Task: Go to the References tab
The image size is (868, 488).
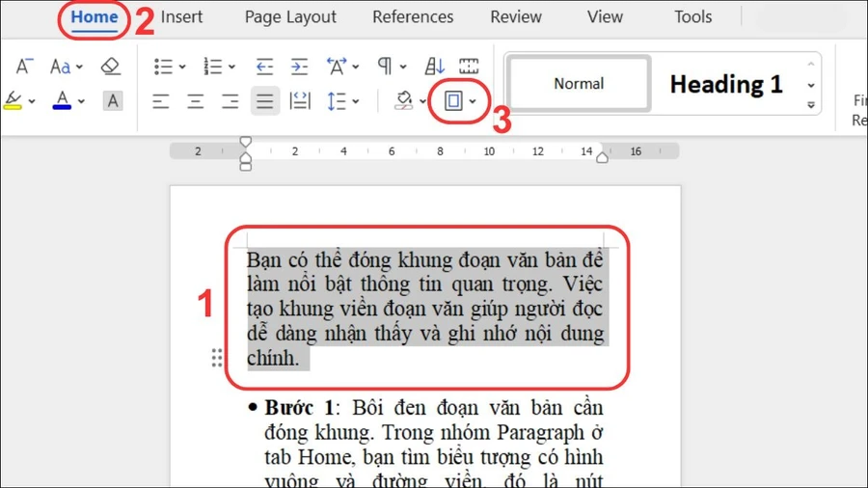Action: pyautogui.click(x=413, y=17)
